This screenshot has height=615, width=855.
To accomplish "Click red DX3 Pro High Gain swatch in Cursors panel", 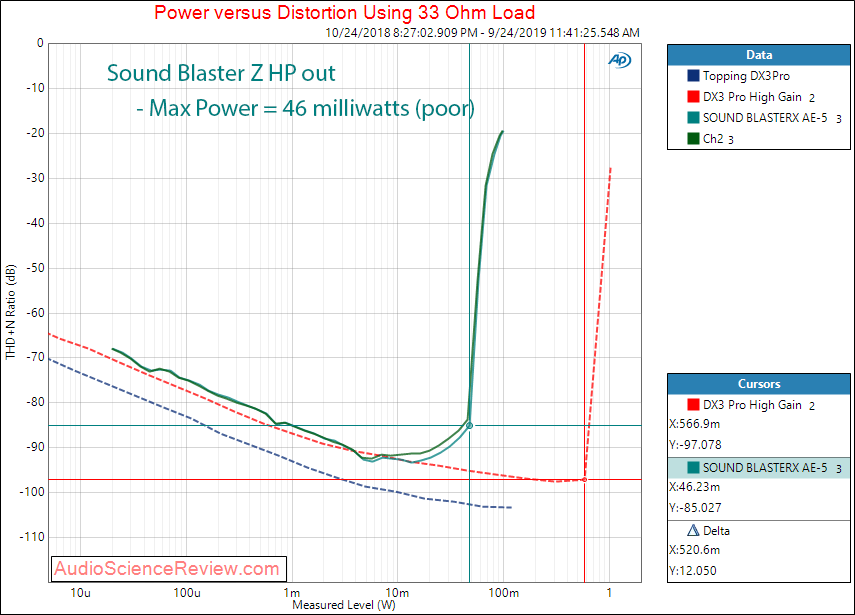I will point(693,405).
